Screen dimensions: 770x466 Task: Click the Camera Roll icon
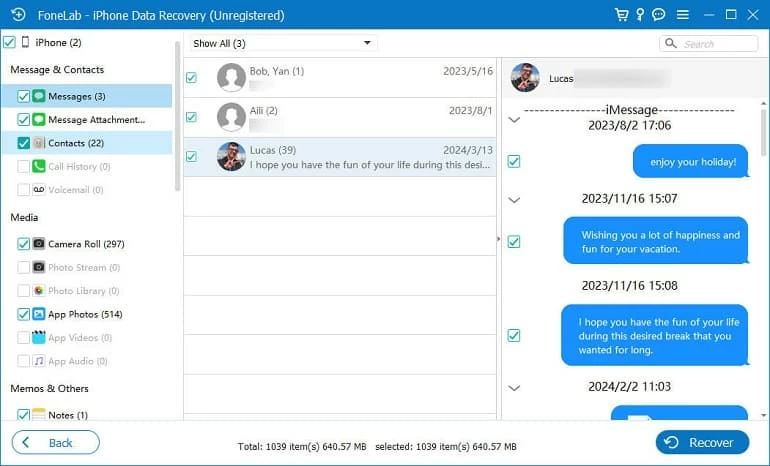(39, 244)
